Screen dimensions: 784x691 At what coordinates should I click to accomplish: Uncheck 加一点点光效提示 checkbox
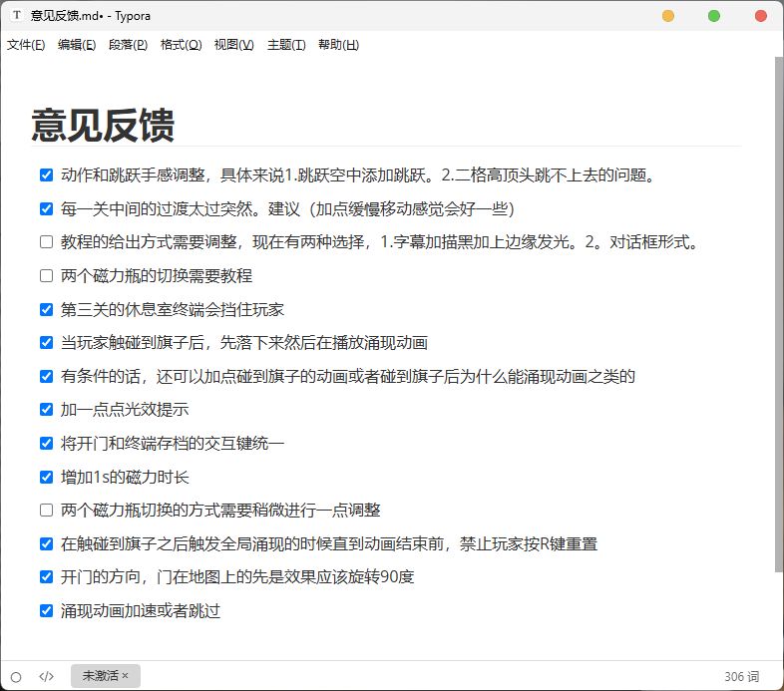click(47, 410)
